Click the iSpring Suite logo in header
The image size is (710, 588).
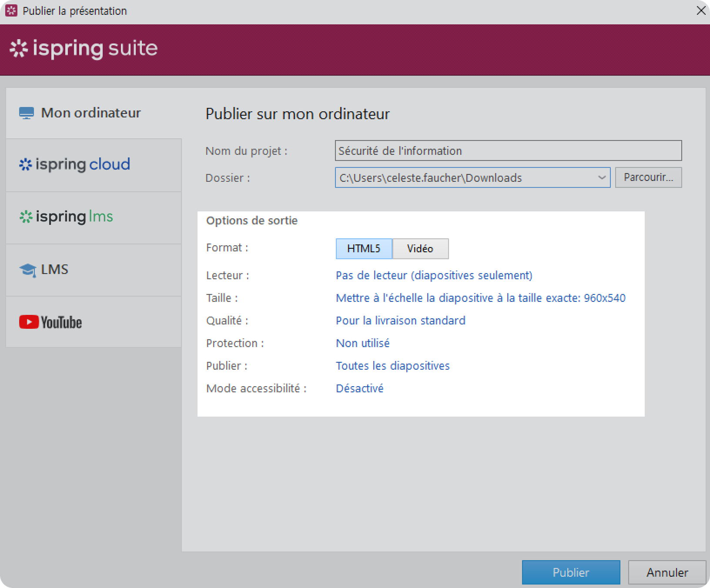[x=84, y=49]
